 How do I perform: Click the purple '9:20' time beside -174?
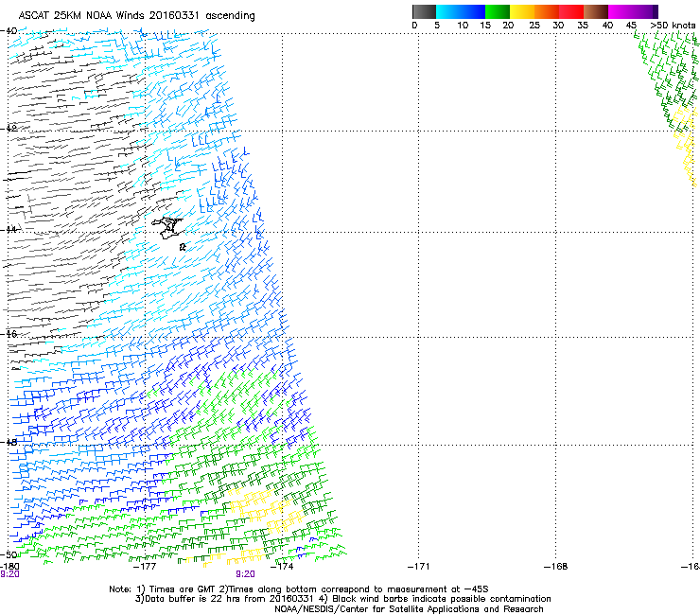246,574
